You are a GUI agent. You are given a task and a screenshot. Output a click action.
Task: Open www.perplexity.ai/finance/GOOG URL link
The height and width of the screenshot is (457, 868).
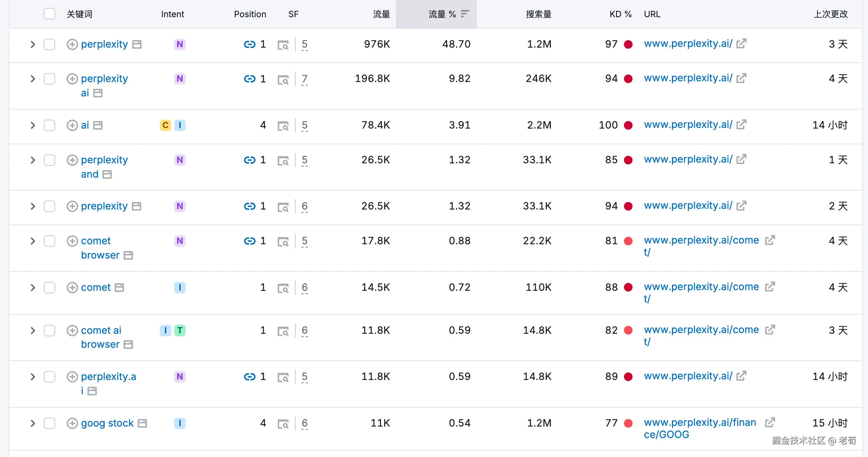pos(699,423)
